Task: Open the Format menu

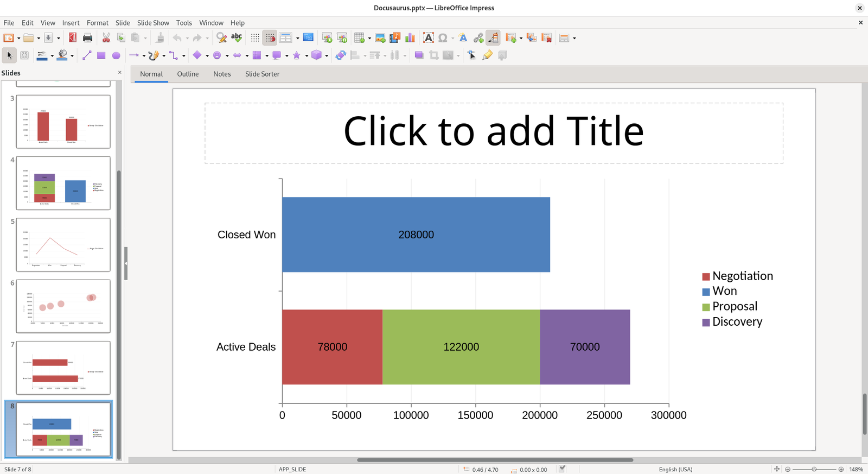Action: (x=98, y=23)
